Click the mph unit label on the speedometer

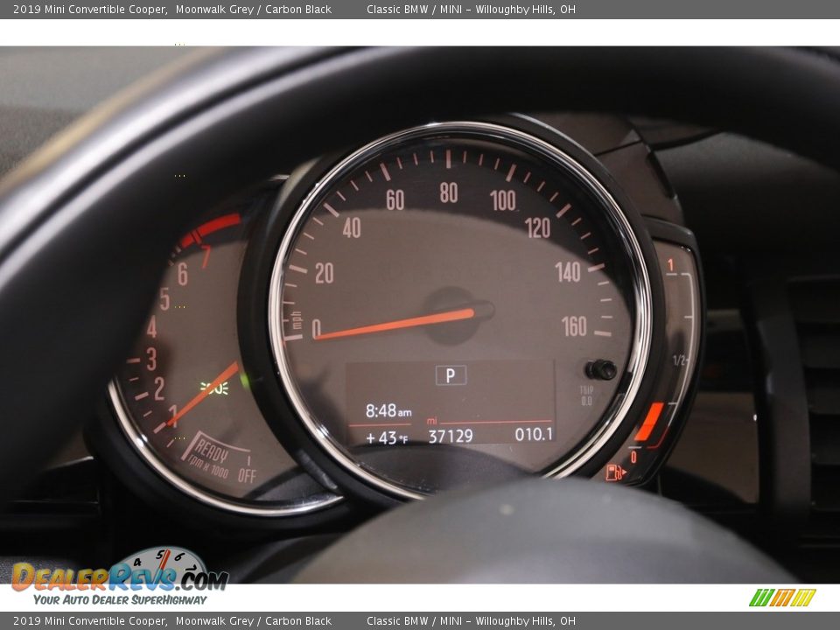296,321
